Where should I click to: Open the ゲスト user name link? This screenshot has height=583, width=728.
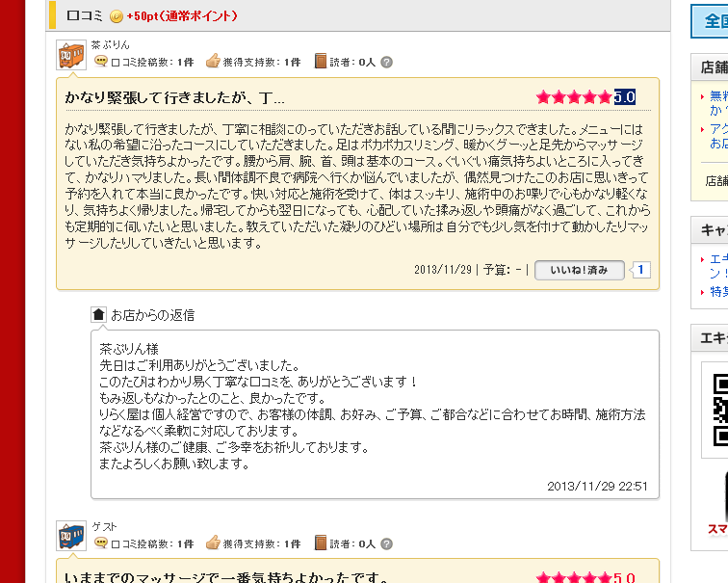pyautogui.click(x=104, y=526)
